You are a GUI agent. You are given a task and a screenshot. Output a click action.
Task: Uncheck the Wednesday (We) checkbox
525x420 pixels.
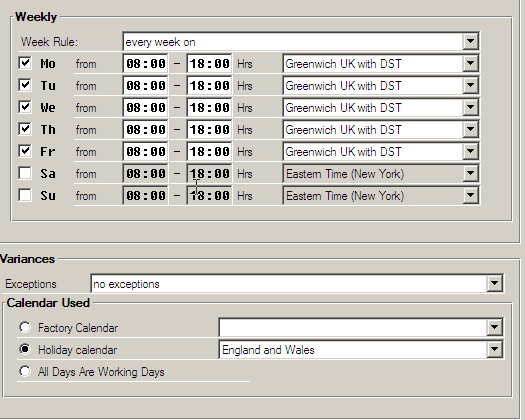25,107
